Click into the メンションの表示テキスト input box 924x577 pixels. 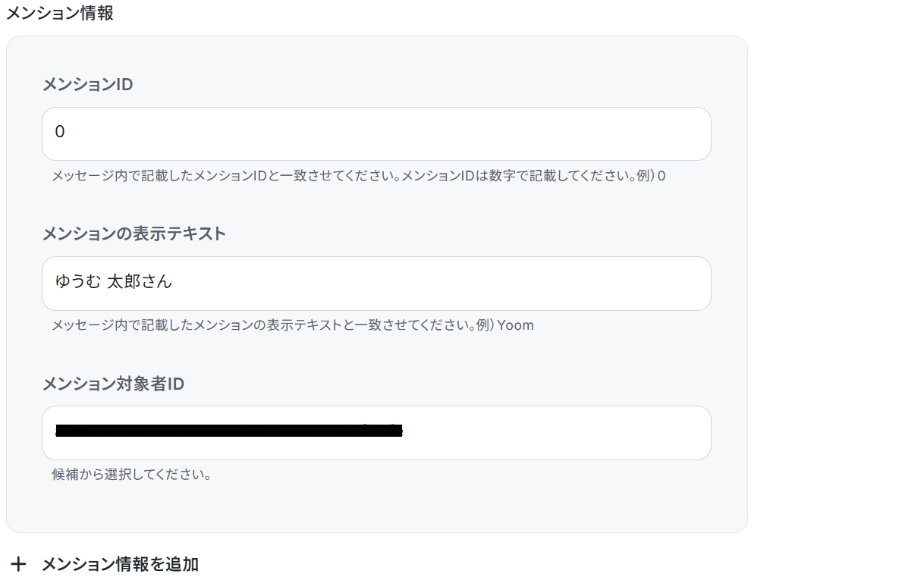pos(376,283)
